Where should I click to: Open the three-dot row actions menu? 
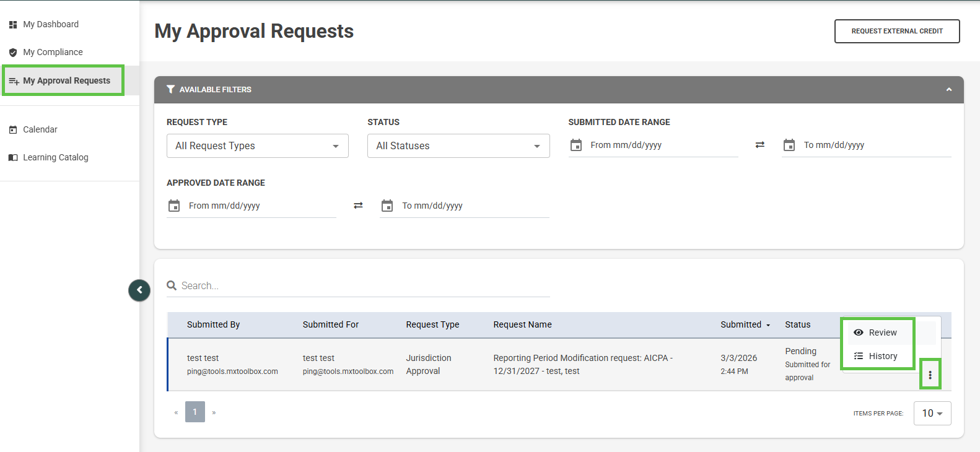(930, 375)
